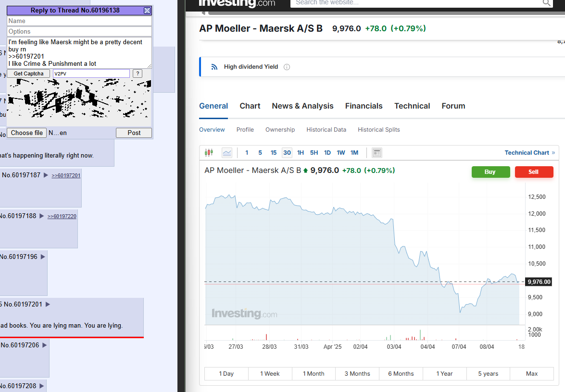
Task: Select the Historical Splits sub-tab
Action: pos(379,130)
